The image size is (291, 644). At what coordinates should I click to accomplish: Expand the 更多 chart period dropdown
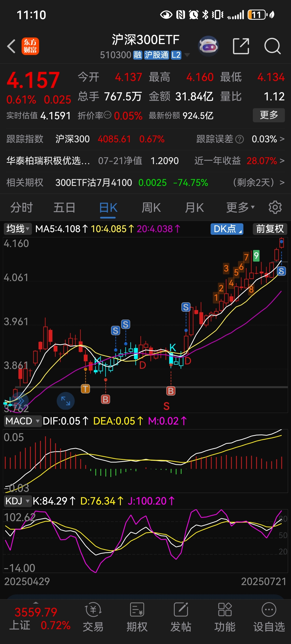coord(240,207)
